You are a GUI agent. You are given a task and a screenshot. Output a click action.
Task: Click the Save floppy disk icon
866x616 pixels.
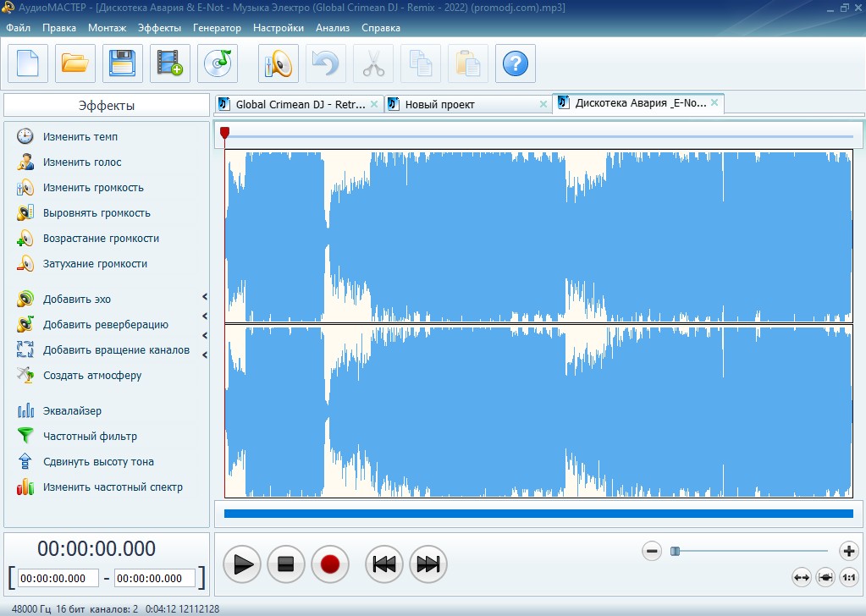123,63
